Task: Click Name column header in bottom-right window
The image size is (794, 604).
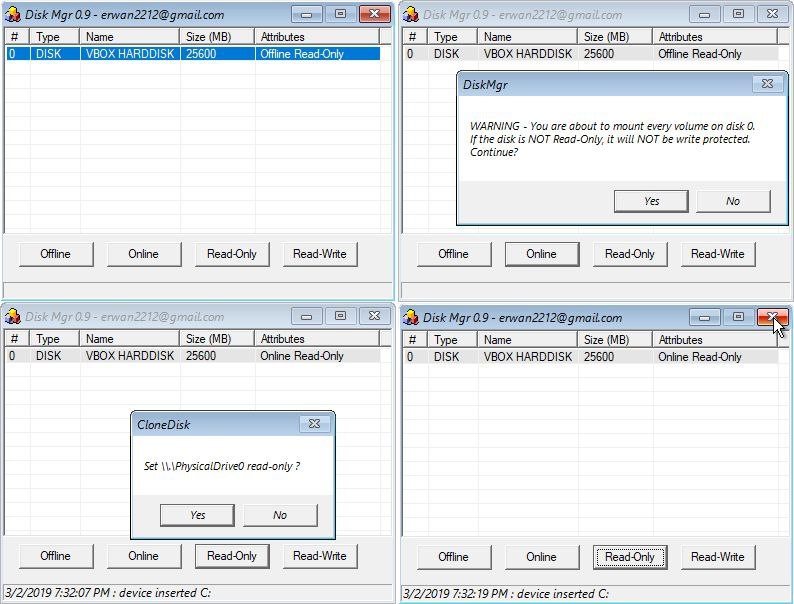Action: (x=528, y=340)
